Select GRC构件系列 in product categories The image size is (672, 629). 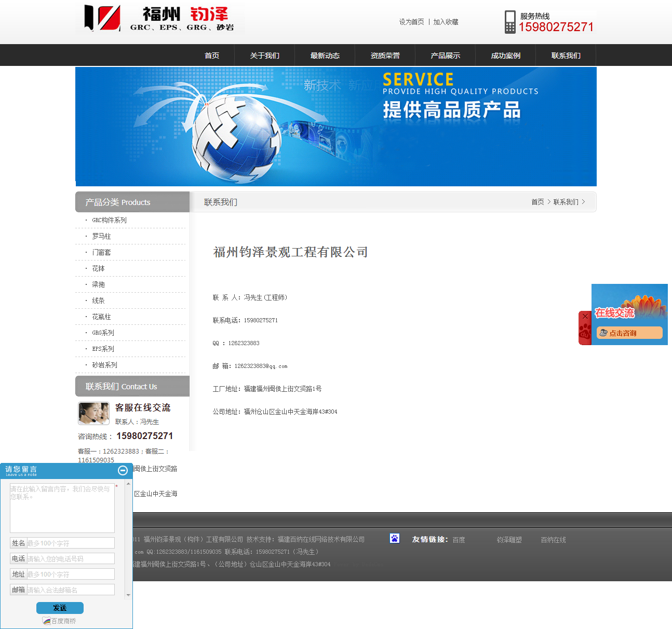click(109, 220)
